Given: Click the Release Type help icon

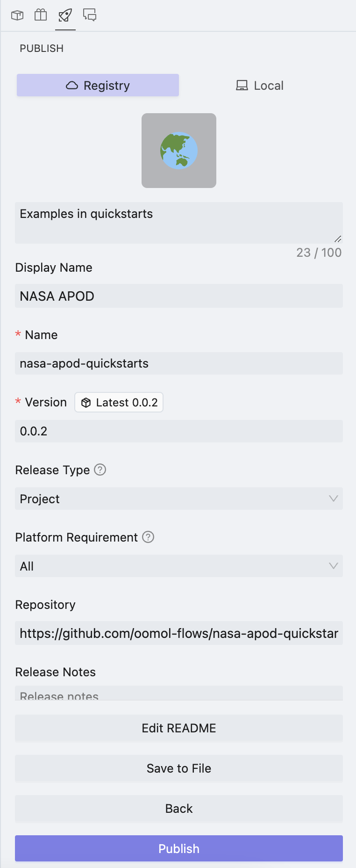Looking at the screenshot, I should (100, 470).
